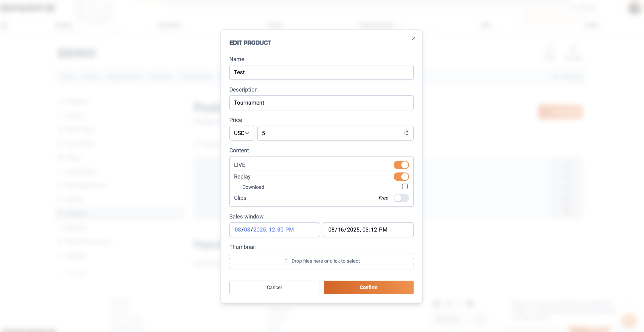Viewport: 644px width, 332px height.
Task: Decrease price with the down stepper arrow
Action: click(406, 135)
